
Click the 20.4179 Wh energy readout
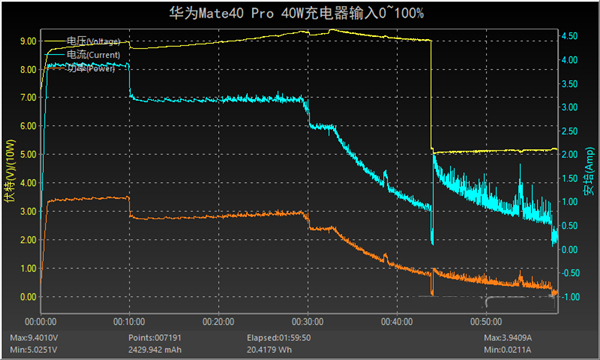tap(269, 350)
